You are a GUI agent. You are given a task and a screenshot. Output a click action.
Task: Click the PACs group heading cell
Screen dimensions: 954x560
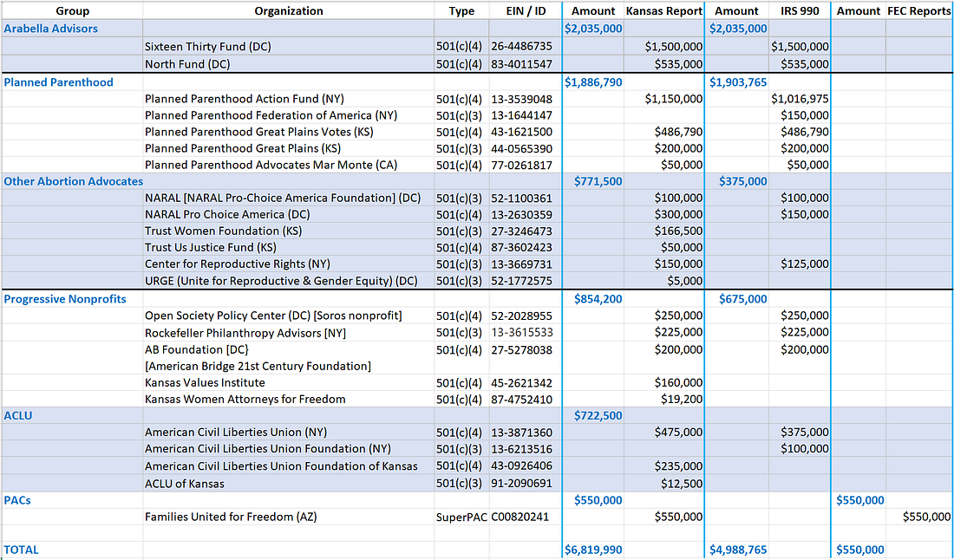[x=72, y=500]
